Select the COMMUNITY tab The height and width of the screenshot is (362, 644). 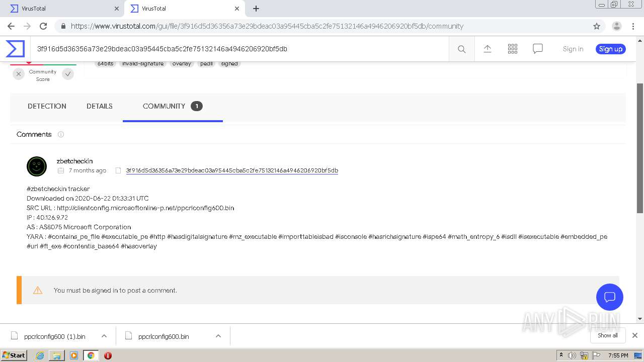click(x=173, y=106)
